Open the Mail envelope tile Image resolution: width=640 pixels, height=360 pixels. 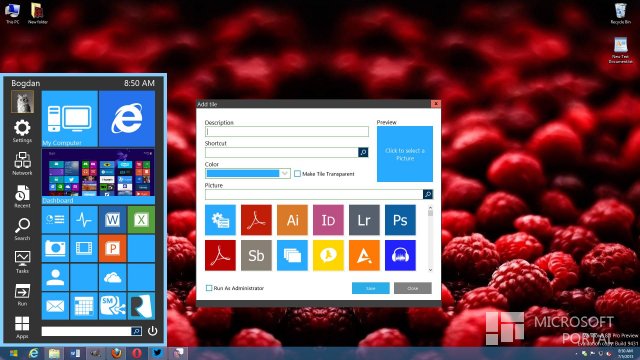[55, 306]
